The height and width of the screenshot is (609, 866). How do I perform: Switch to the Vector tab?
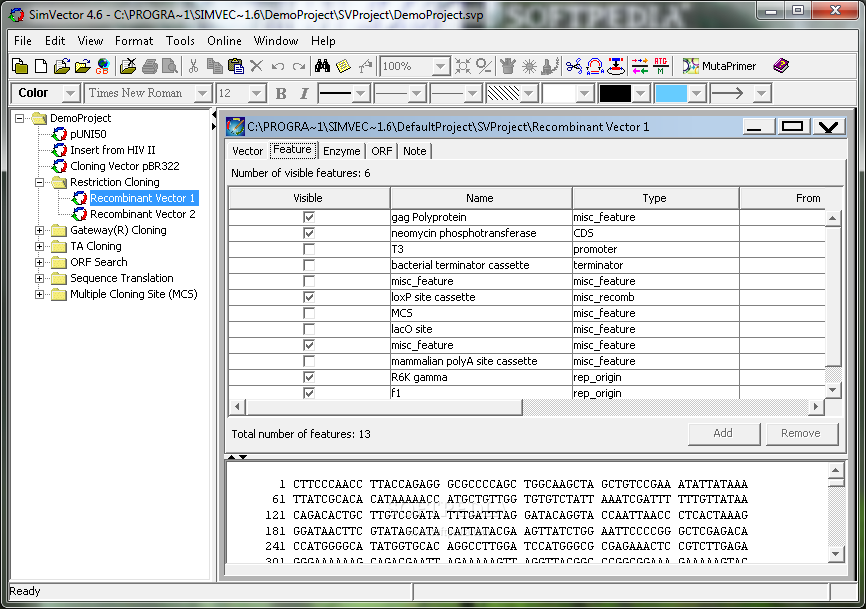coord(247,151)
